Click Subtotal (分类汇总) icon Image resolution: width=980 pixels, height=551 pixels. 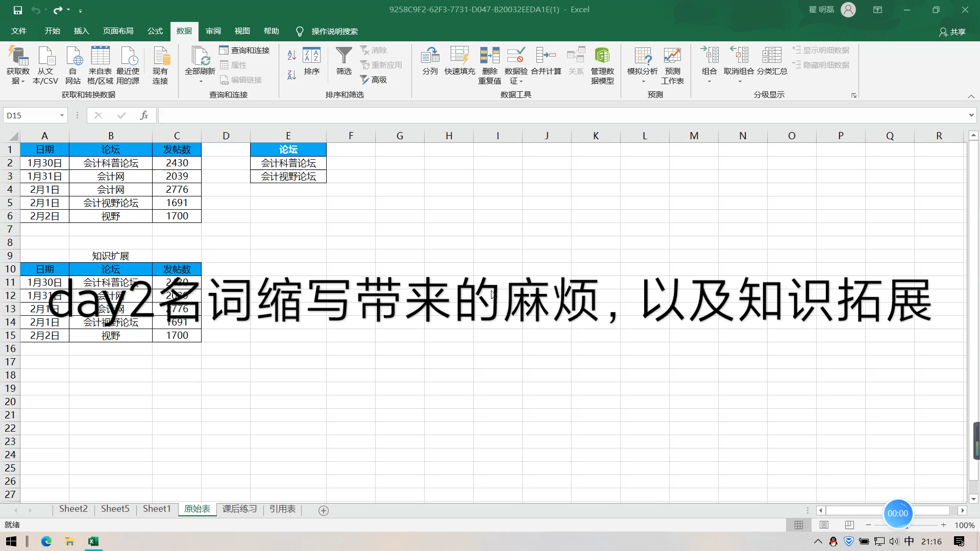772,61
